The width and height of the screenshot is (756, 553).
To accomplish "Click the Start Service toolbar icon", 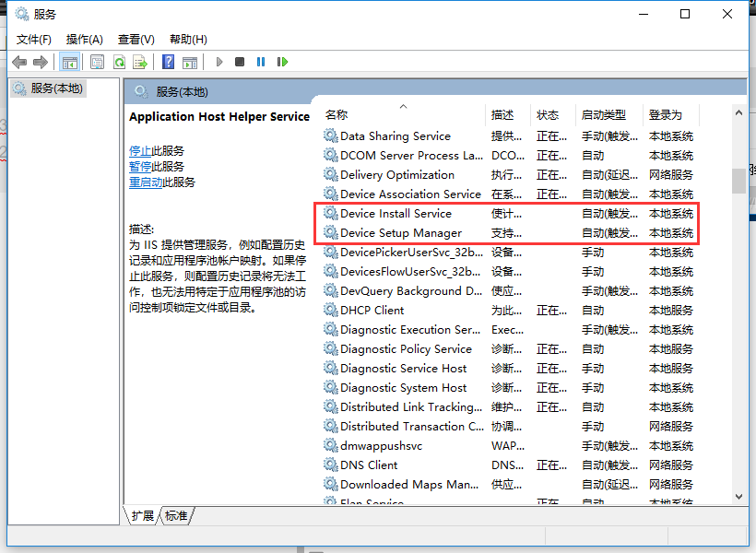I will click(x=219, y=62).
